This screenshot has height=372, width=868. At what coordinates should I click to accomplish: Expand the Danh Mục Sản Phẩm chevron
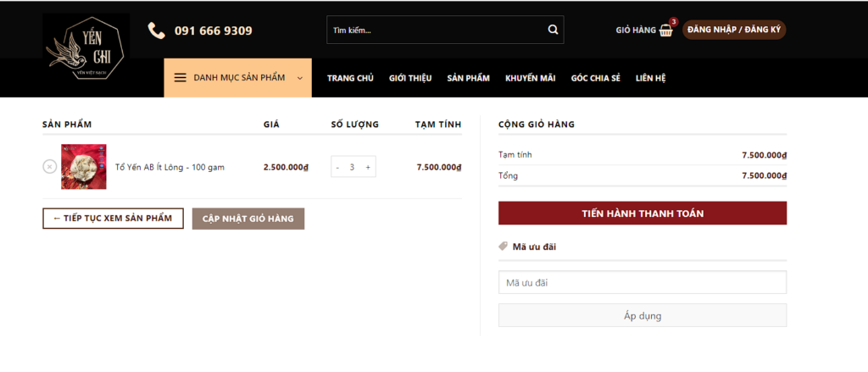coord(300,78)
